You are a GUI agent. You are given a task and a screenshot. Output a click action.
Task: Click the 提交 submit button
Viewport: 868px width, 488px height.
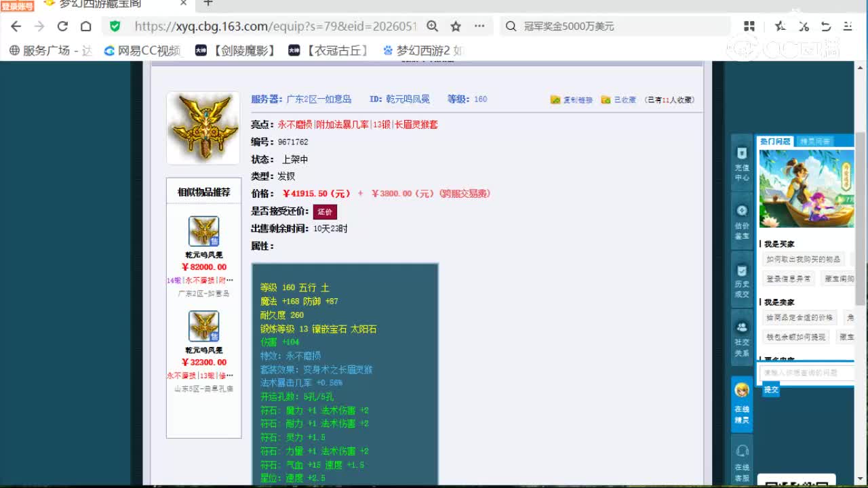771,390
